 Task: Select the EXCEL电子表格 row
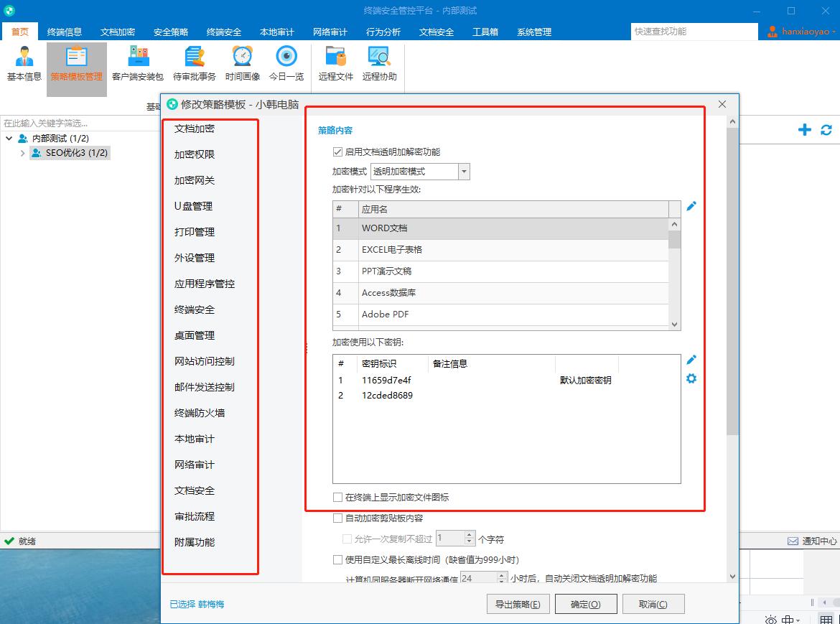(500, 250)
